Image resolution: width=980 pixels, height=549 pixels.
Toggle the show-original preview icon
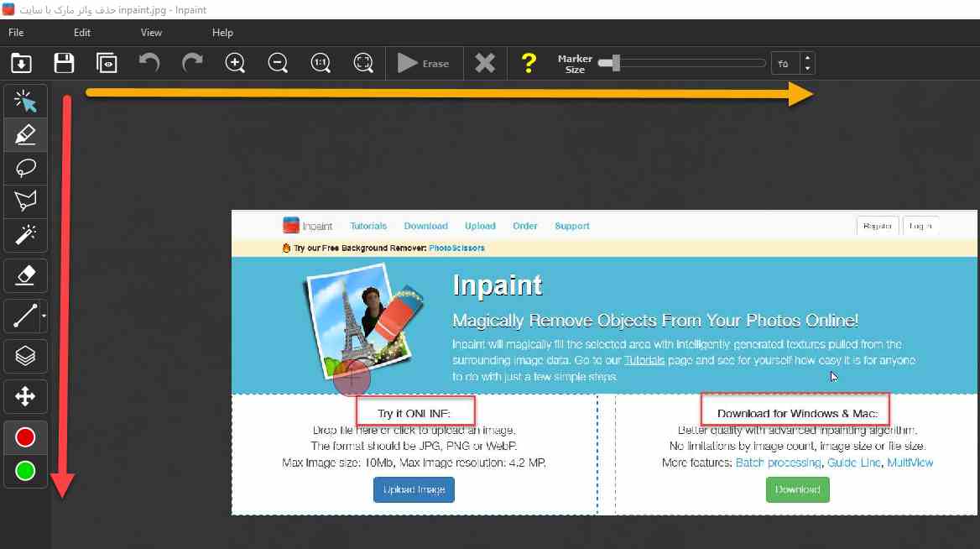tap(107, 62)
